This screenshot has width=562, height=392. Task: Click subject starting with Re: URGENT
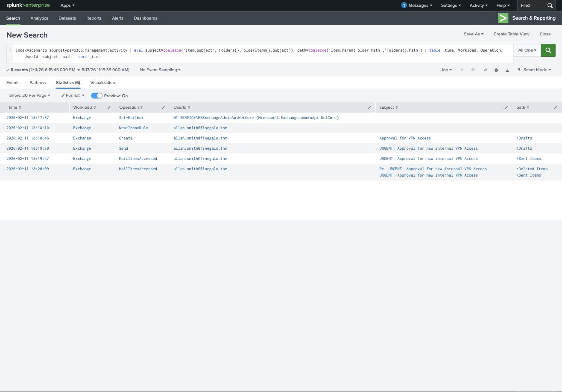[x=433, y=169]
